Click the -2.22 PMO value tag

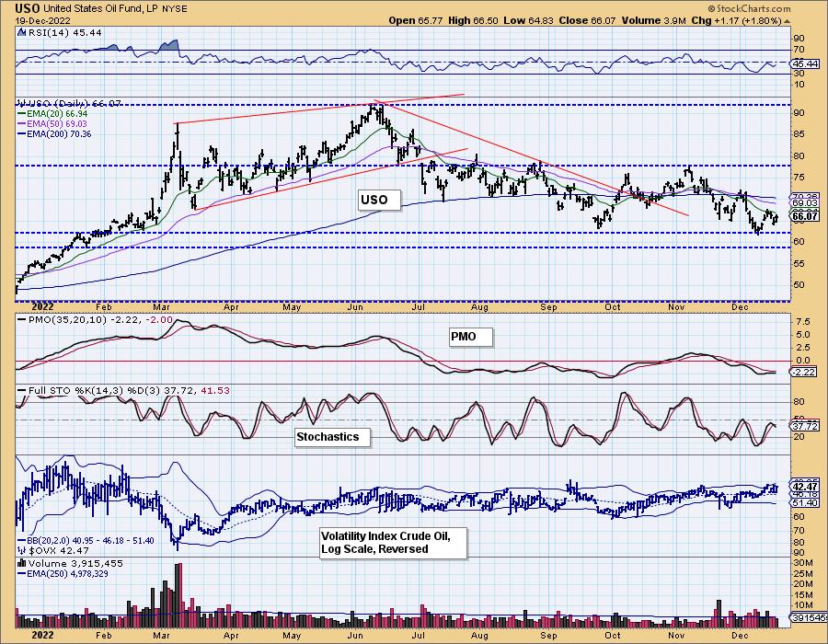tap(806, 373)
